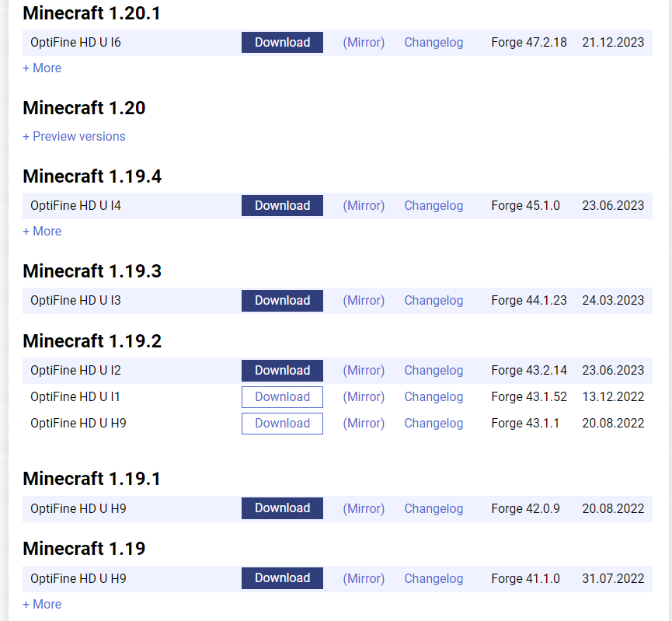The width and height of the screenshot is (672, 621).
Task: View Changelog in Forge 41.1.0 row
Action: pyautogui.click(x=433, y=578)
